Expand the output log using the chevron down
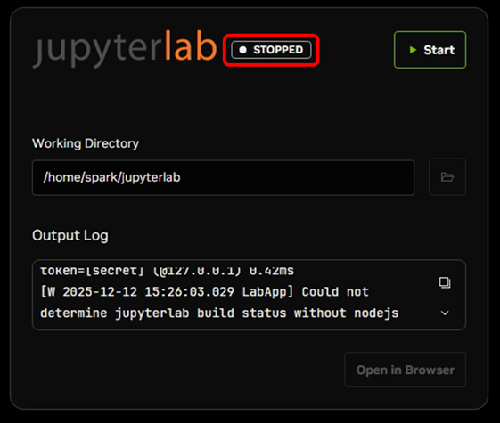Viewport: 500px width, 423px height. pos(444,313)
